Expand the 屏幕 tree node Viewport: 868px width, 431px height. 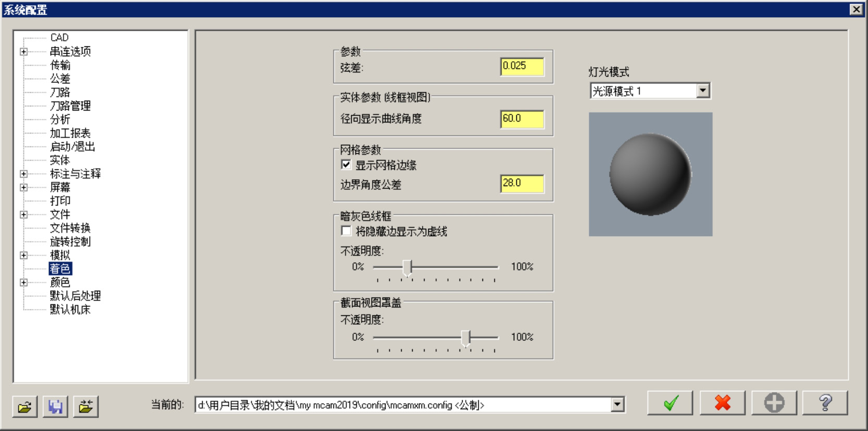pos(23,187)
